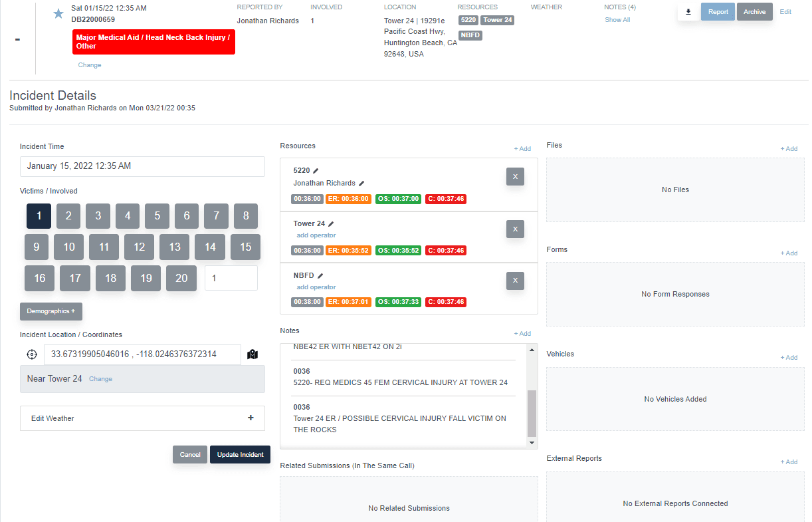Screen dimensions: 812x522
Task: Click the Tower 24 tag in header
Action: 498,20
